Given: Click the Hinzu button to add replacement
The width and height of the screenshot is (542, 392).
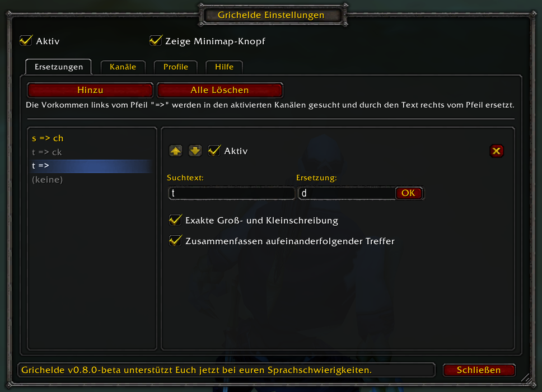Looking at the screenshot, I should click(90, 90).
